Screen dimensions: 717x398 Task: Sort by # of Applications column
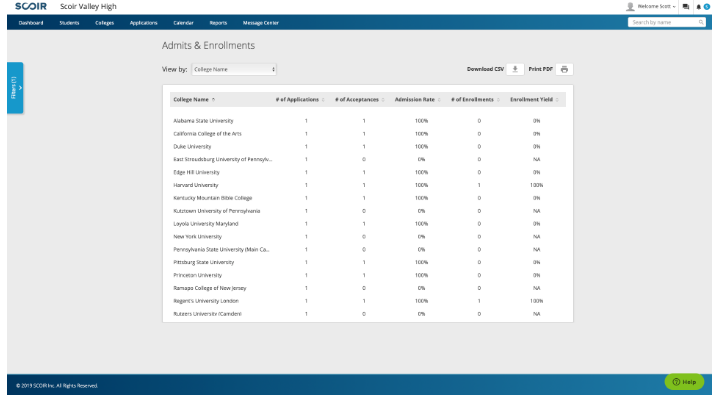pyautogui.click(x=300, y=99)
